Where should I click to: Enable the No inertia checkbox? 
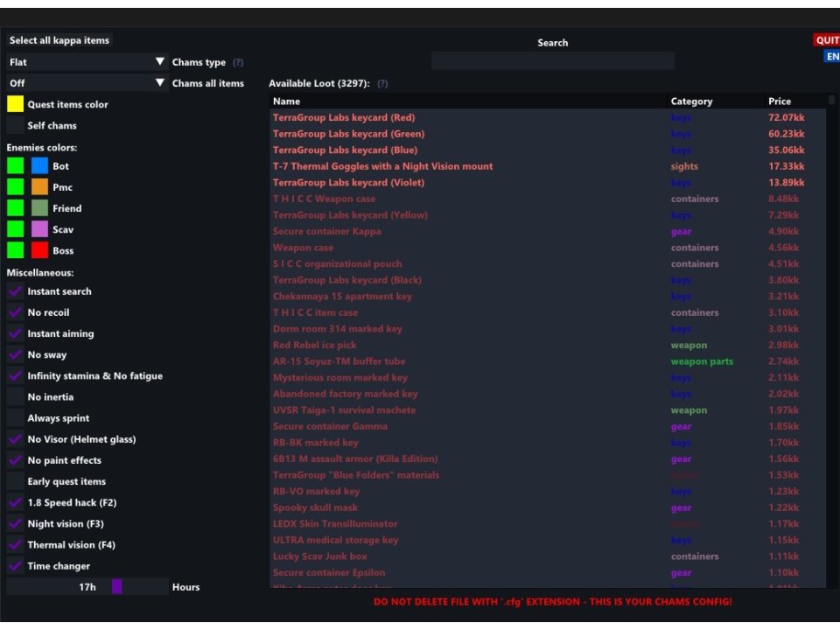[16, 397]
